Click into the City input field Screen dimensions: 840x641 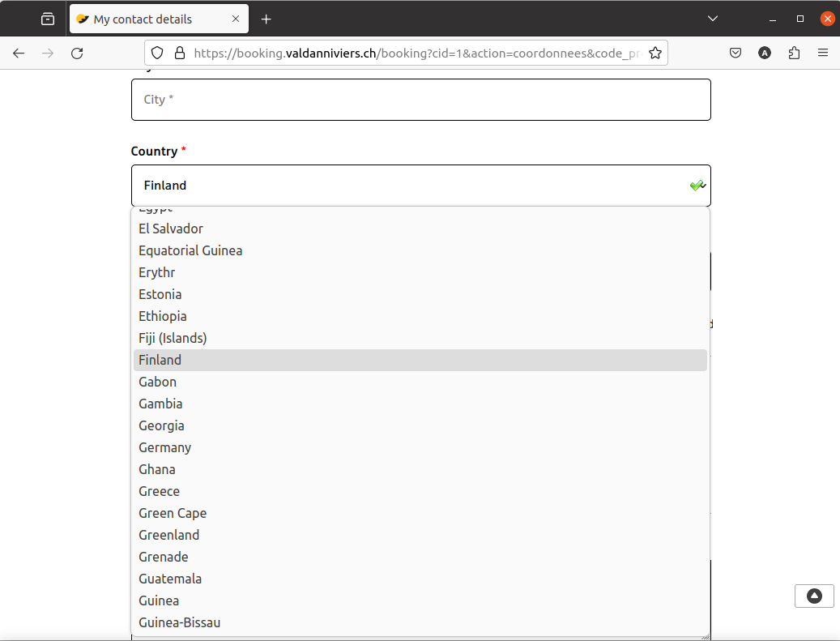click(x=420, y=100)
